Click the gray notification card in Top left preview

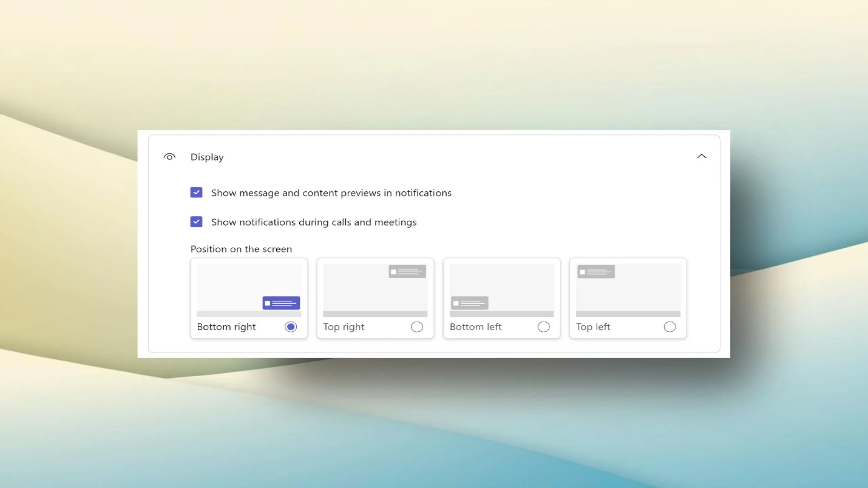tap(596, 271)
